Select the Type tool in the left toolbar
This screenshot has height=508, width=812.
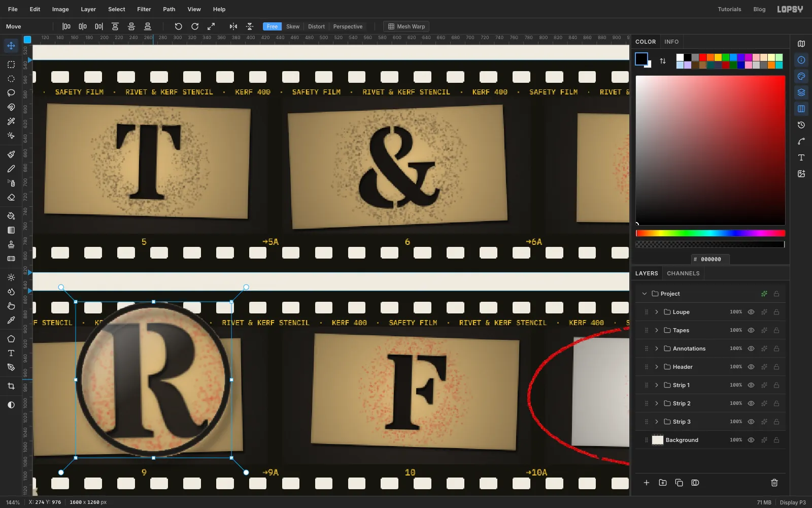[11, 353]
